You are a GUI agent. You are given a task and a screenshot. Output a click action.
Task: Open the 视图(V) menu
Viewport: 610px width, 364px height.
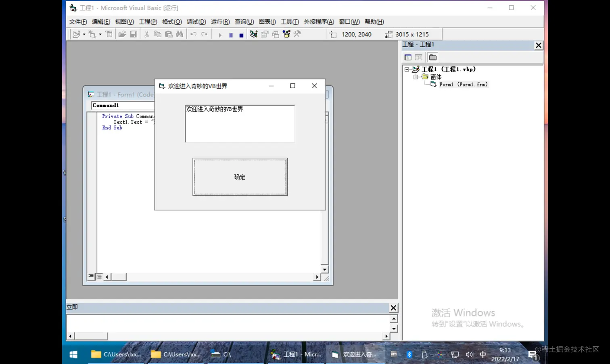(124, 22)
